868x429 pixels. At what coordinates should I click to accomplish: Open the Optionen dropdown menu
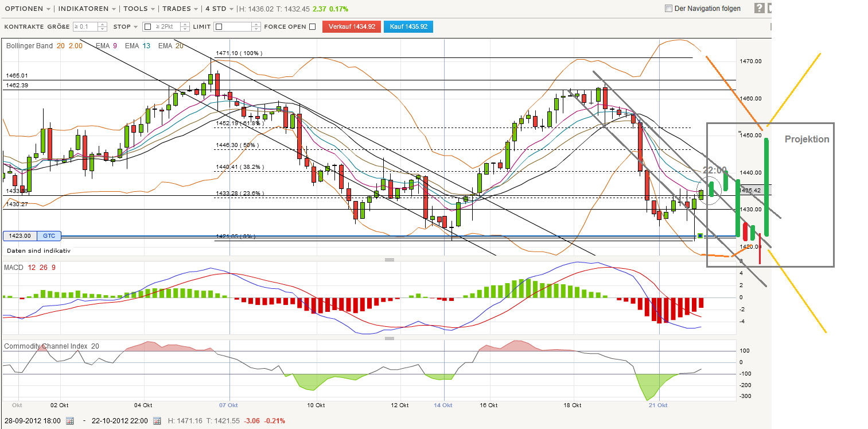pyautogui.click(x=27, y=9)
